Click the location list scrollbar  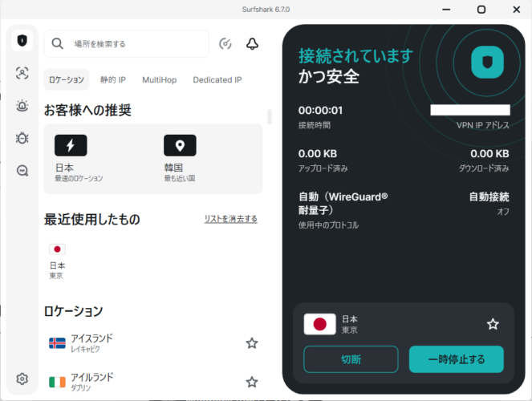(x=270, y=116)
